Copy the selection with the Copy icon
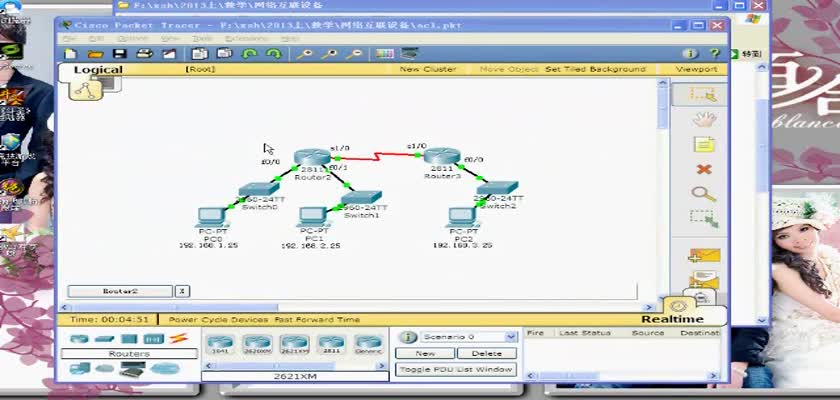Screen dimensions: 840x400 (200, 54)
